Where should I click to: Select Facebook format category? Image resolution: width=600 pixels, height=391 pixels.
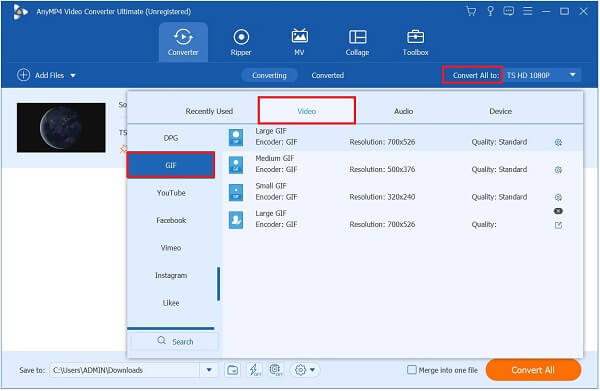pyautogui.click(x=171, y=220)
